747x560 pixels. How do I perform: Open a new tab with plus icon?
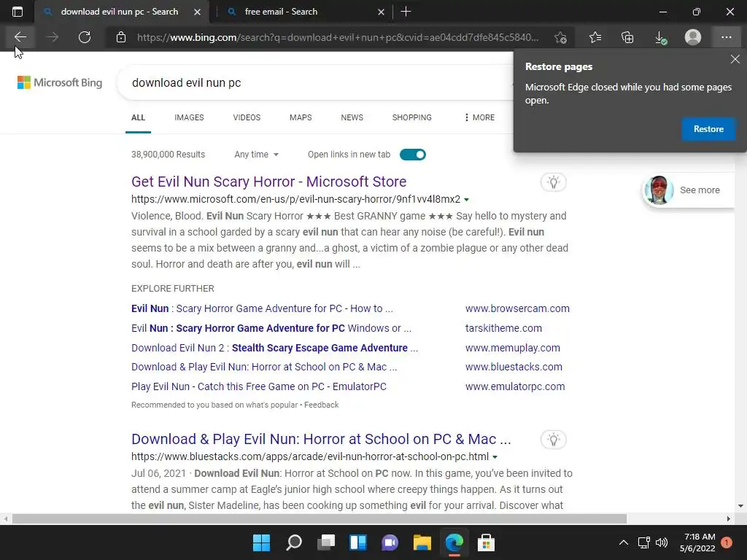(x=406, y=12)
